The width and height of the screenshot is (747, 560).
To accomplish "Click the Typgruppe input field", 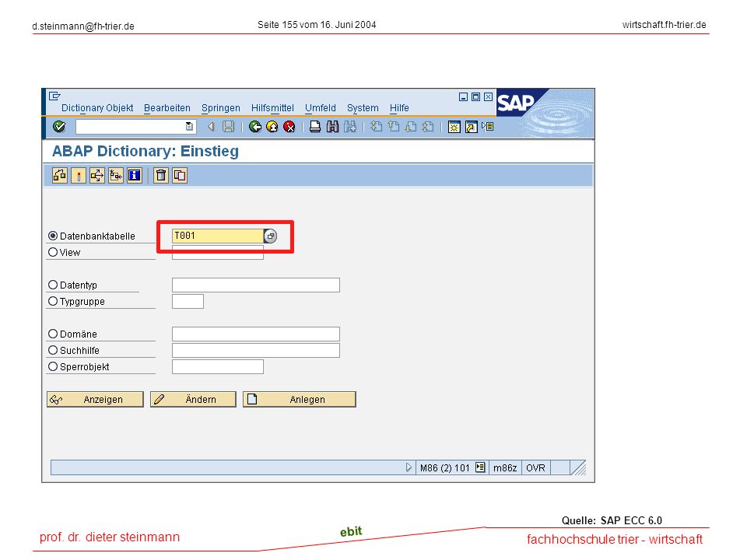I will [x=188, y=301].
